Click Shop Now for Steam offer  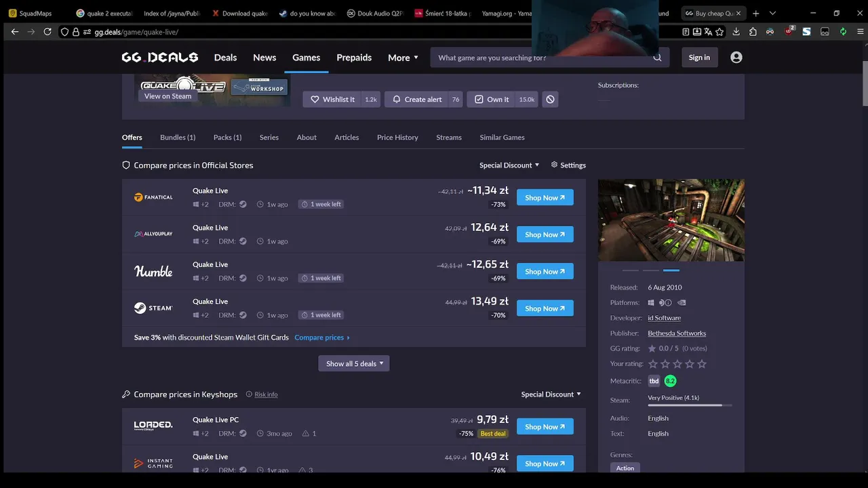545,308
